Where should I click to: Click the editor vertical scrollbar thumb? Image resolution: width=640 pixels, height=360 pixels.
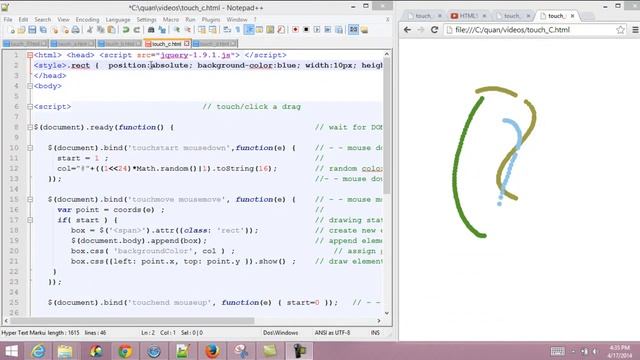[387, 126]
